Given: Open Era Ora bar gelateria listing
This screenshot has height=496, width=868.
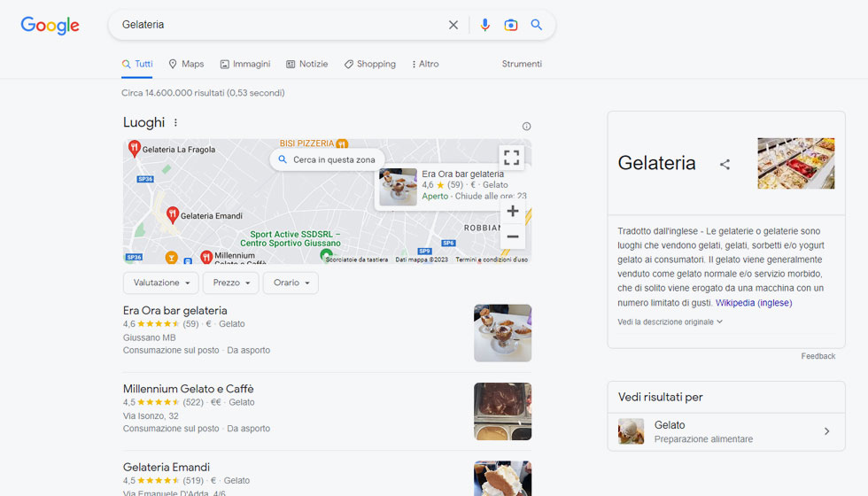Looking at the screenshot, I should pos(175,311).
